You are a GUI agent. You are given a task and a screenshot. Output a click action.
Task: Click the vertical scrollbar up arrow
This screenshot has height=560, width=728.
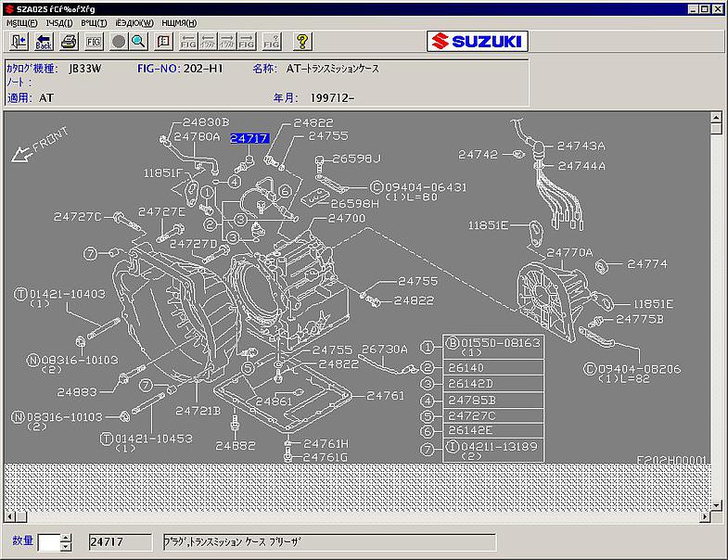[716, 118]
